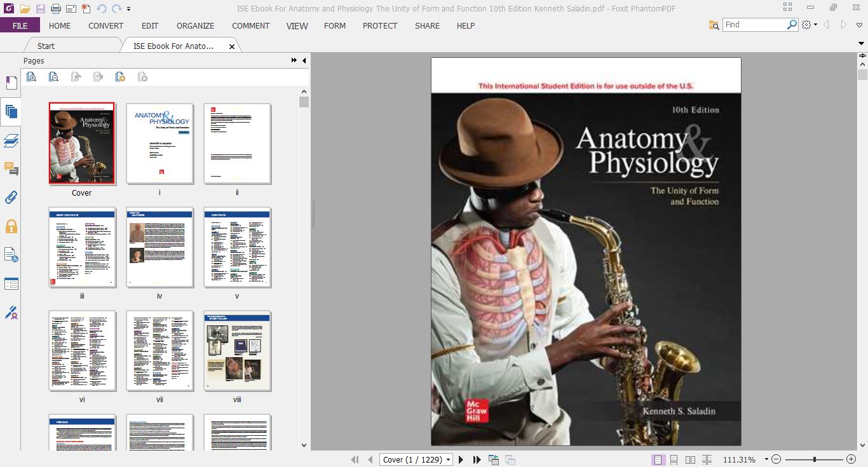Viewport: 868px width, 467px height.
Task: Enable continuous page view mode
Action: [x=674, y=459]
